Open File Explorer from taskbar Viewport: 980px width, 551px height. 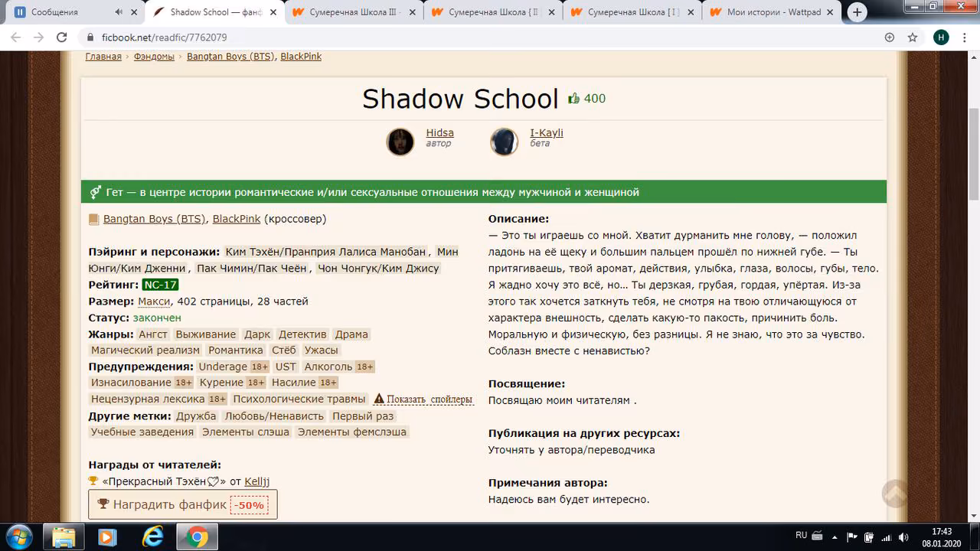[64, 537]
